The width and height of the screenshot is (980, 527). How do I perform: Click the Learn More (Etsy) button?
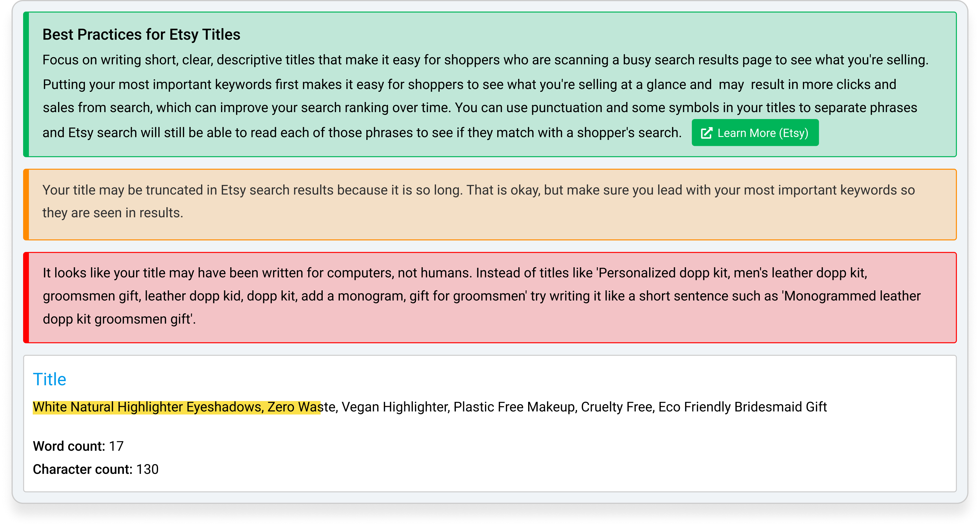tap(755, 133)
